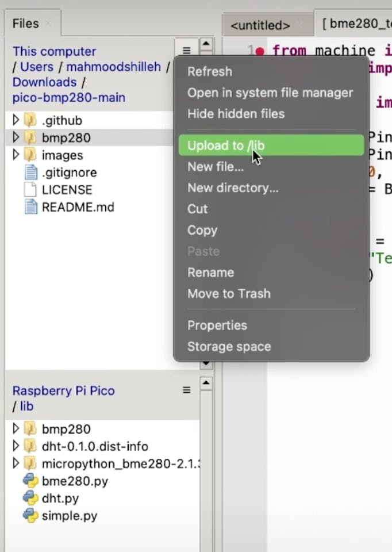Open the Raspberry Pi Pico panel menu icon
Viewport: 392px width, 552px height.
186,390
